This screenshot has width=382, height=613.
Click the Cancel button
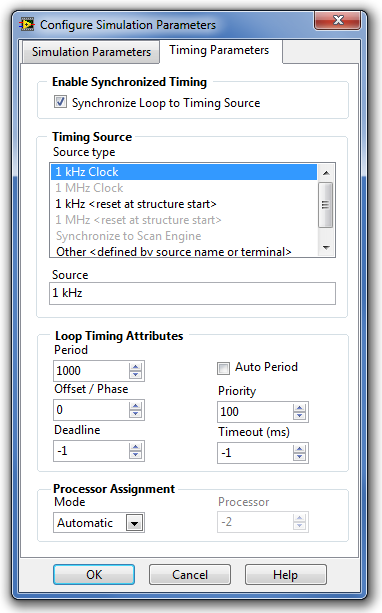pyautogui.click(x=190, y=575)
